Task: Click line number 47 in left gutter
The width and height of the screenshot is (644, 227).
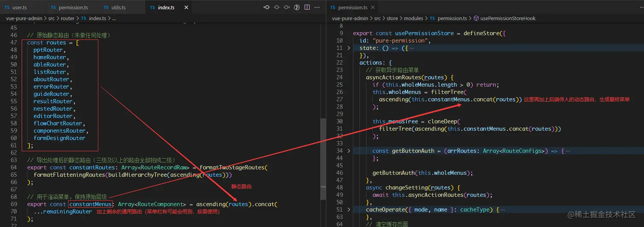Action: pos(14,43)
